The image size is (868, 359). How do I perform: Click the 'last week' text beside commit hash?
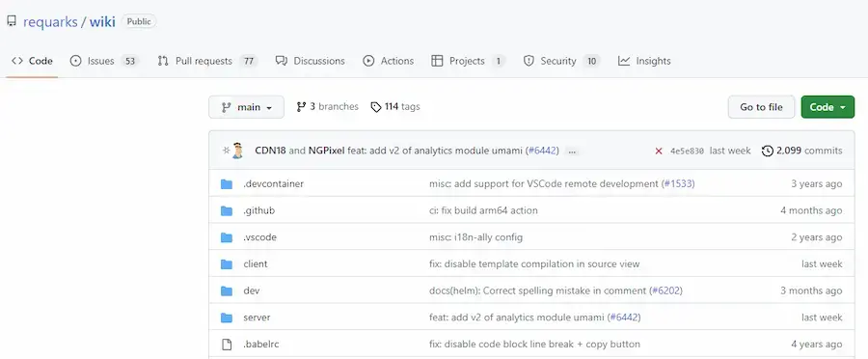(x=730, y=151)
